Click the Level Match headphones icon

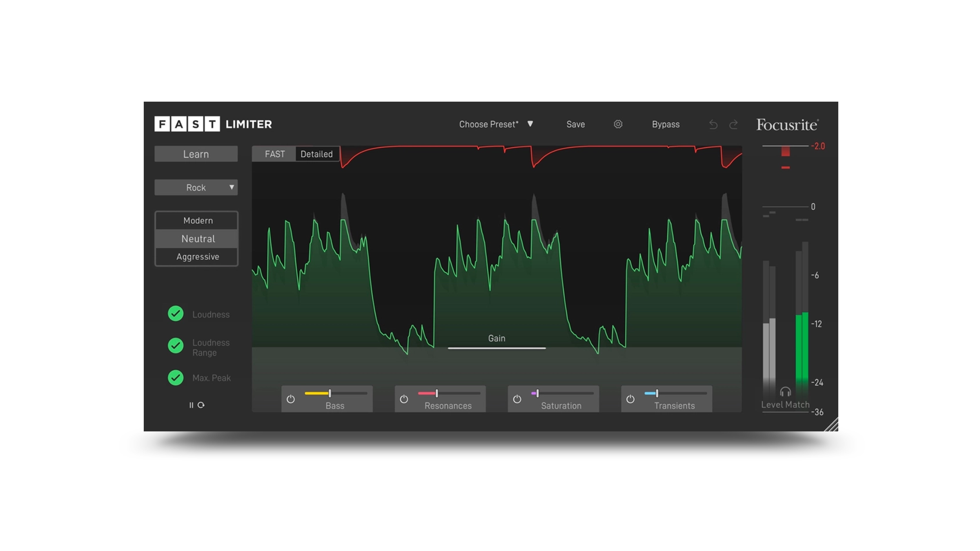pyautogui.click(x=785, y=392)
